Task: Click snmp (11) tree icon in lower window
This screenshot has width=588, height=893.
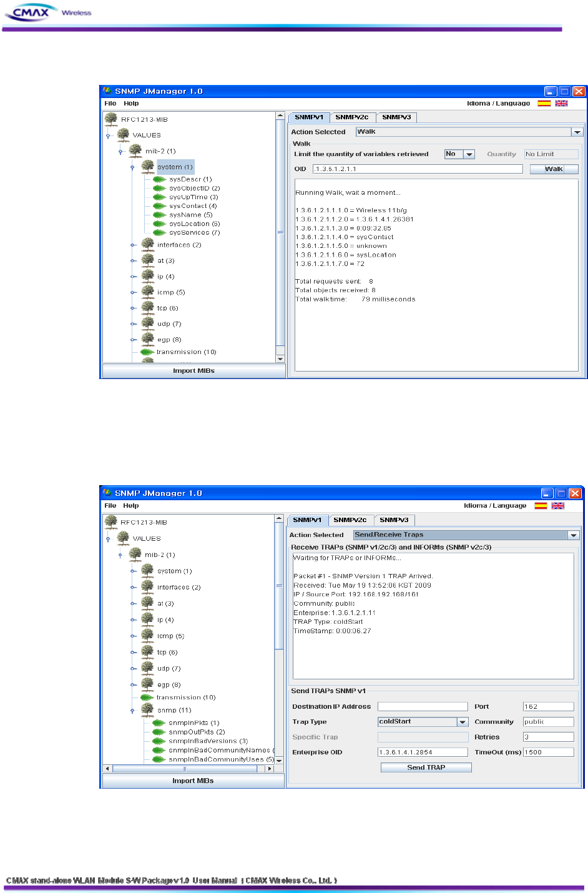Action: click(148, 709)
